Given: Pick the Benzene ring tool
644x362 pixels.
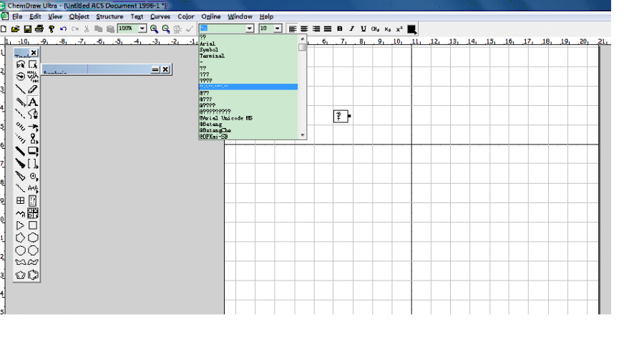Looking at the screenshot, I should coord(33,275).
